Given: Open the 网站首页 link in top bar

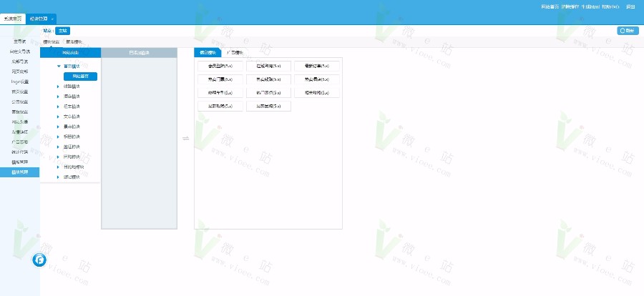Looking at the screenshot, I should pos(550,6).
